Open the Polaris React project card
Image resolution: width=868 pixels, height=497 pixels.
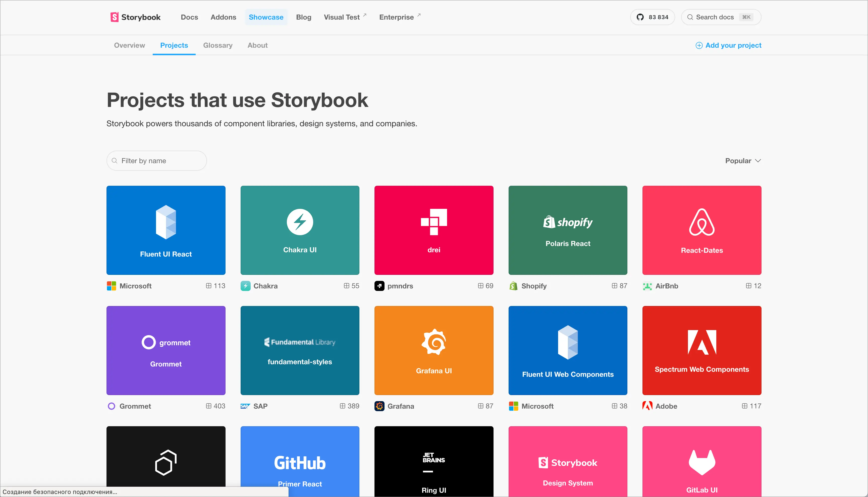coord(568,230)
